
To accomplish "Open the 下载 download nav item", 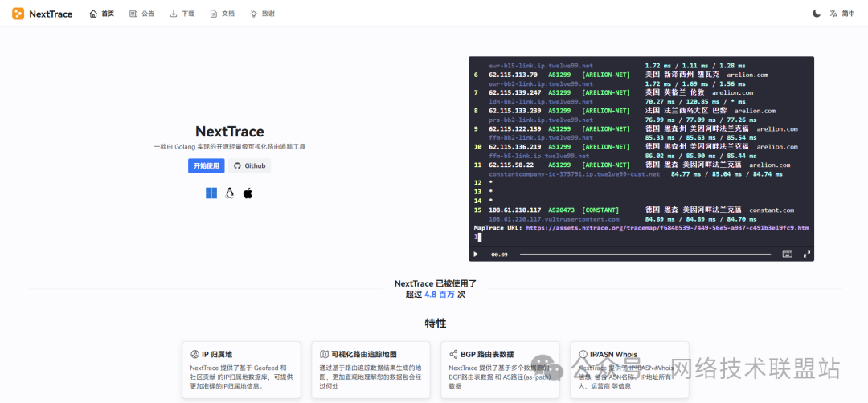I will pos(182,14).
